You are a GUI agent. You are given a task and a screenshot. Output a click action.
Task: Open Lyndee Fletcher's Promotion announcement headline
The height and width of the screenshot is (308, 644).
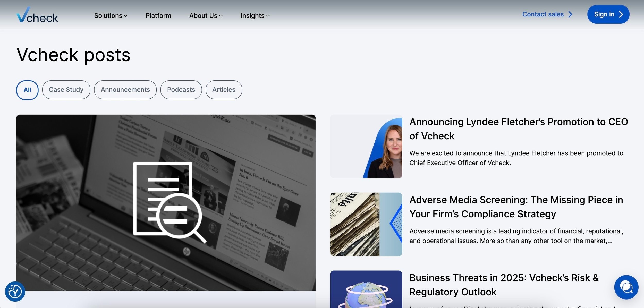(x=518, y=129)
